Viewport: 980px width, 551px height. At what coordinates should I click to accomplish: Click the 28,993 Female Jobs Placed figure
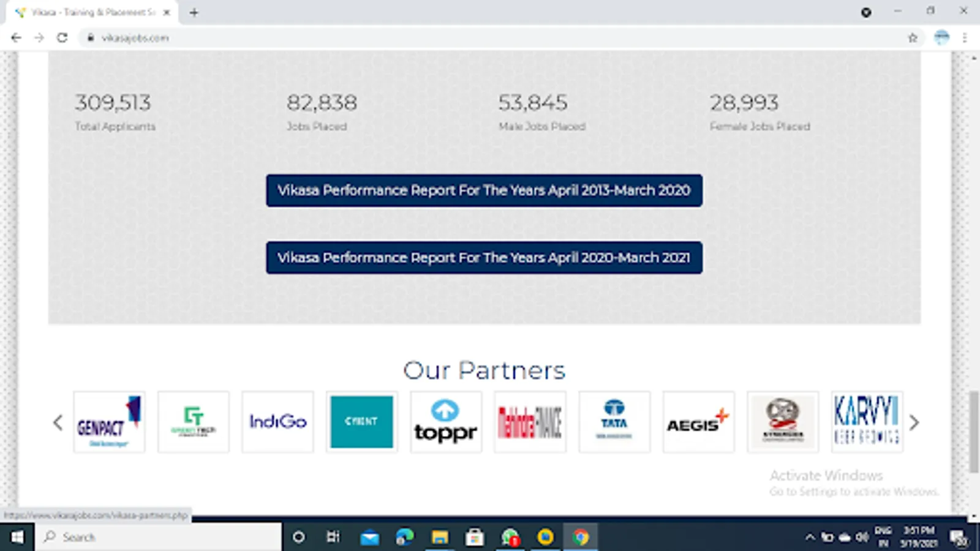pos(744,103)
